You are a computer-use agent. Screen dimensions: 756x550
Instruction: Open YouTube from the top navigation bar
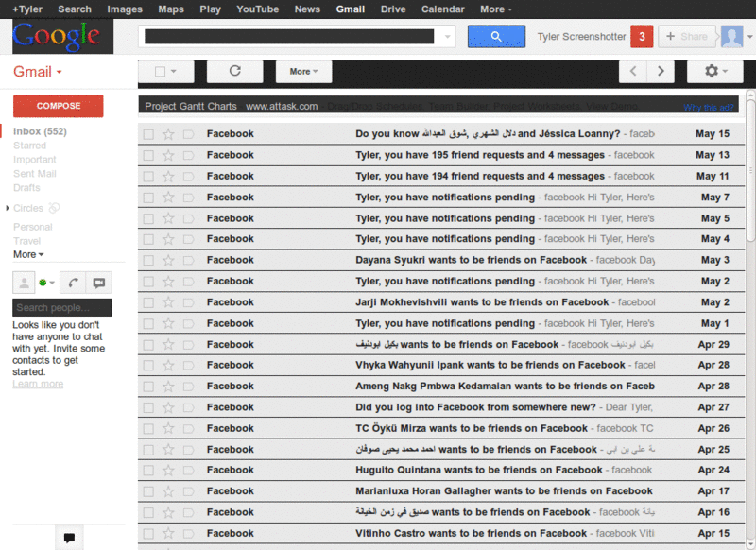coord(257,9)
